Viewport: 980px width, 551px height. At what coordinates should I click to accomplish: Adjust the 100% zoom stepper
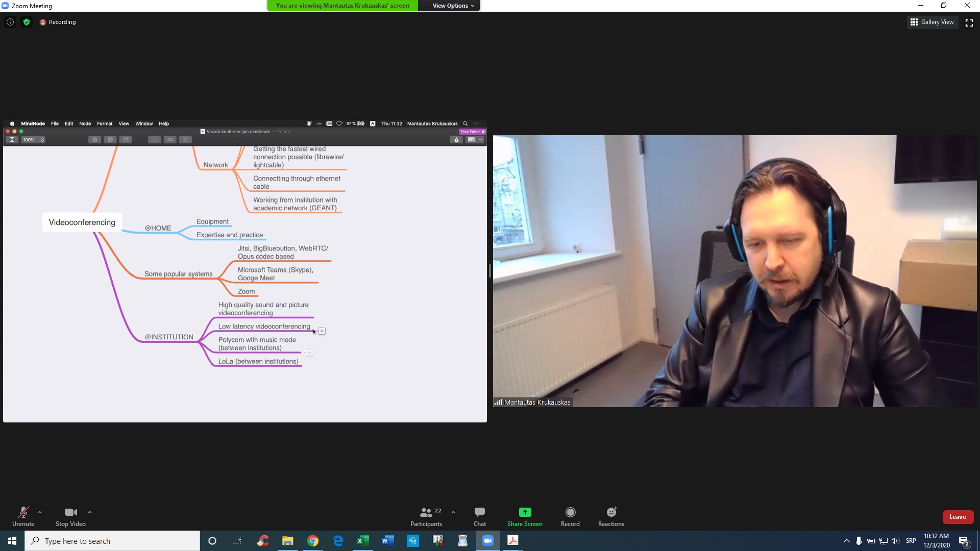click(42, 140)
